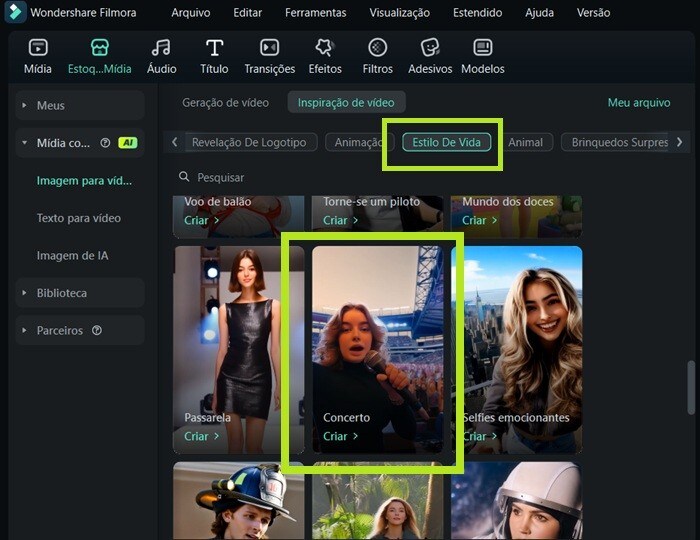Select the Efeitos star icon
The width and height of the screenshot is (700, 540).
pos(324,48)
